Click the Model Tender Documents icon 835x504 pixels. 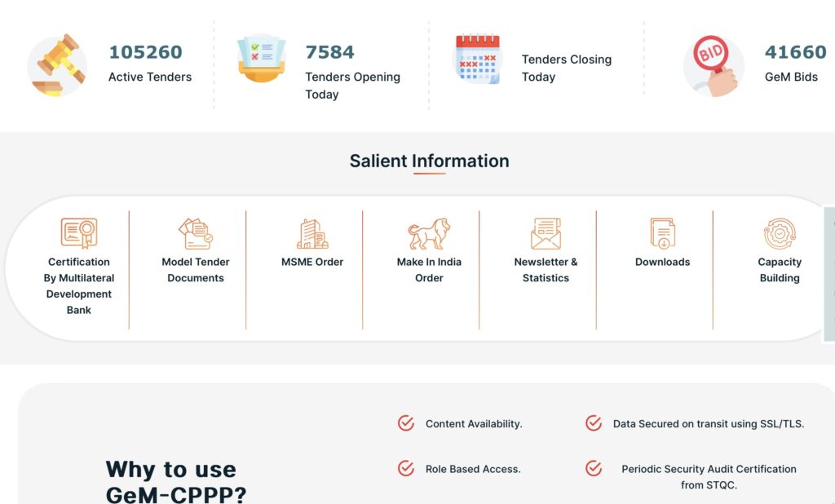(x=196, y=234)
